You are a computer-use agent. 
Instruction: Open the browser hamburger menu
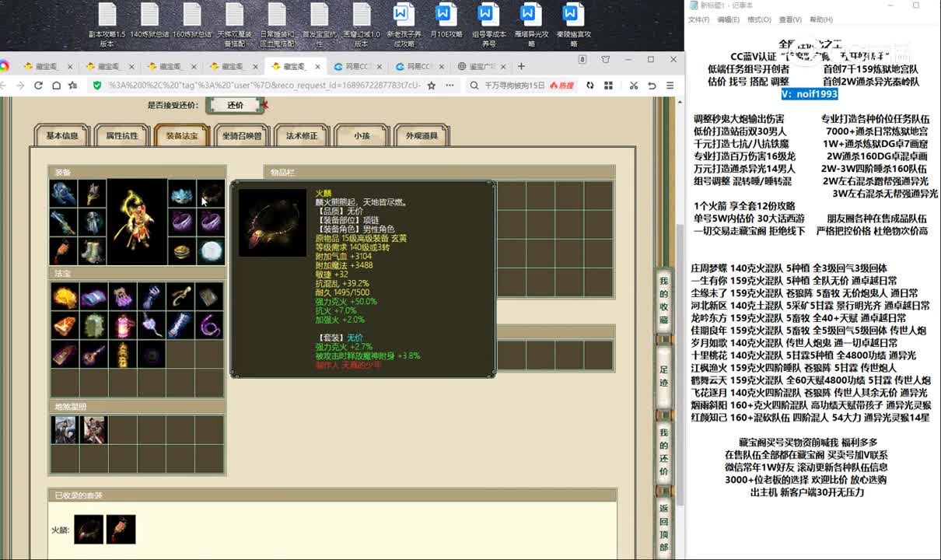point(671,86)
